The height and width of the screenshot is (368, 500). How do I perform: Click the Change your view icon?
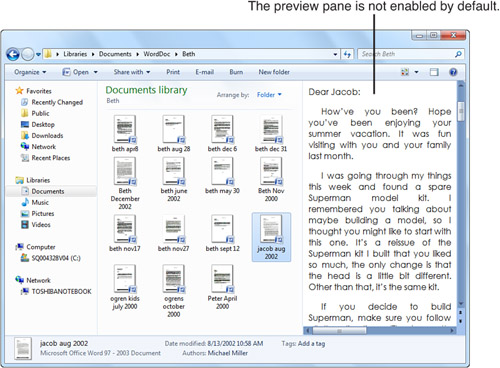click(x=405, y=72)
